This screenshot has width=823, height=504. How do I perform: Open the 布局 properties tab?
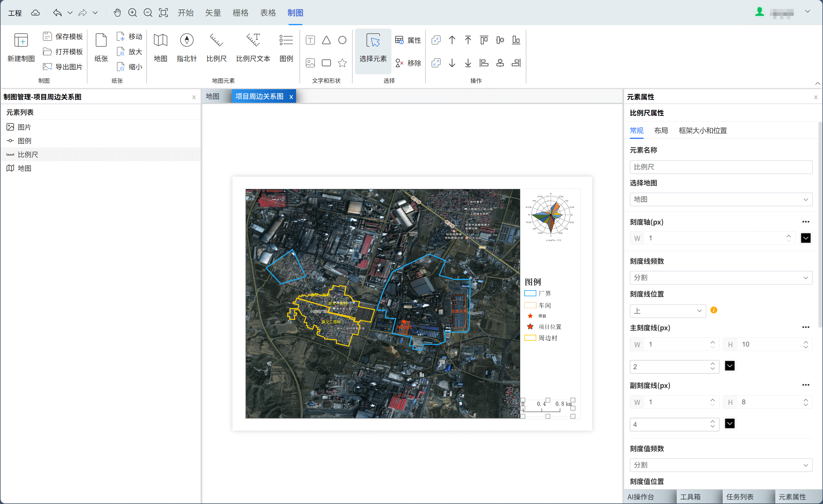click(x=661, y=131)
